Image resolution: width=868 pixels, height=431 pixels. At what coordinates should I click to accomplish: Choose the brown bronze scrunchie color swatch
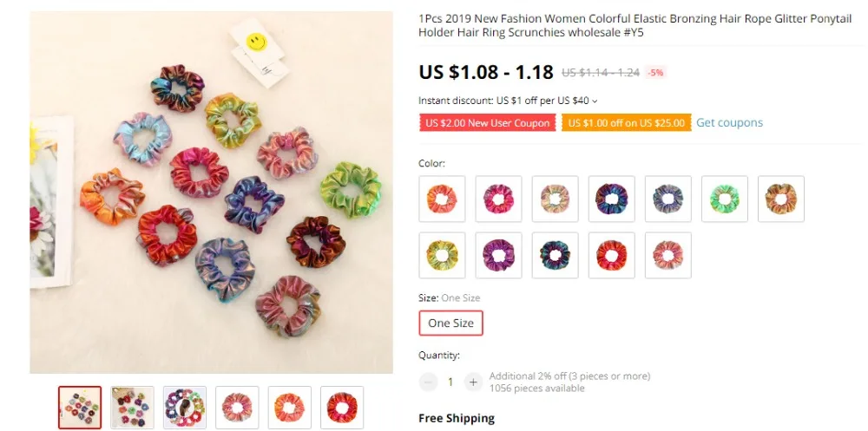click(x=780, y=199)
